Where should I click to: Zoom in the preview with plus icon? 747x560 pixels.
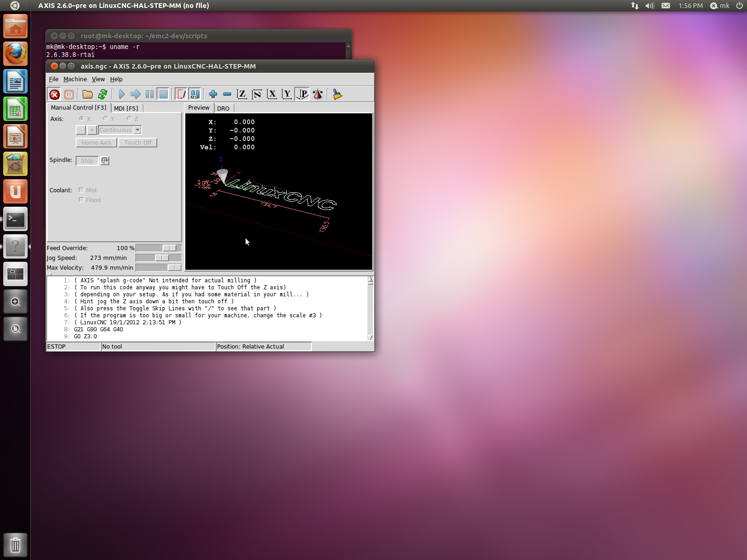tap(213, 95)
